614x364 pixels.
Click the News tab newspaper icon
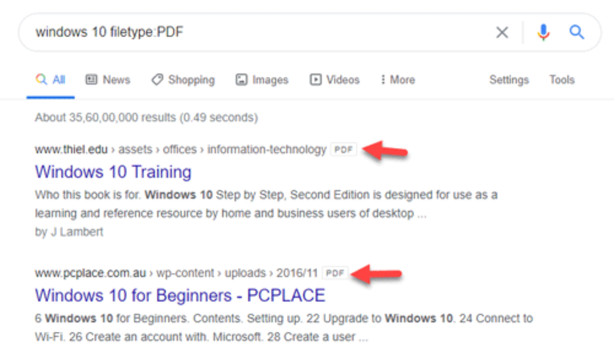(92, 80)
